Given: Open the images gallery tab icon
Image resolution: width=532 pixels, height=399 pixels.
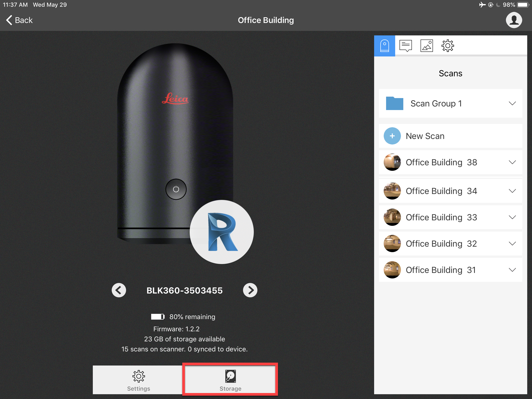Looking at the screenshot, I should pyautogui.click(x=427, y=46).
